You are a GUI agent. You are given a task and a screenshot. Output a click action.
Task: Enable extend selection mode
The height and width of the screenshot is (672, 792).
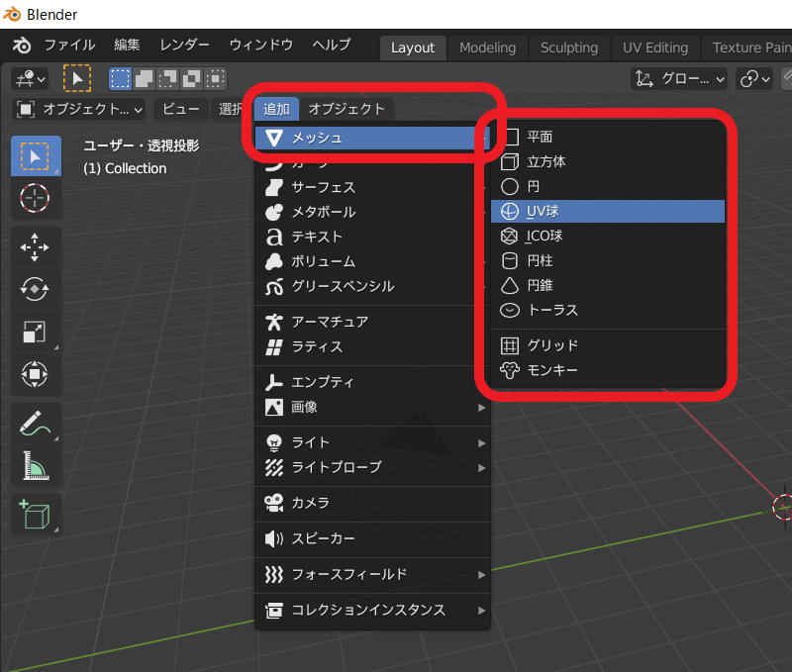[143, 78]
